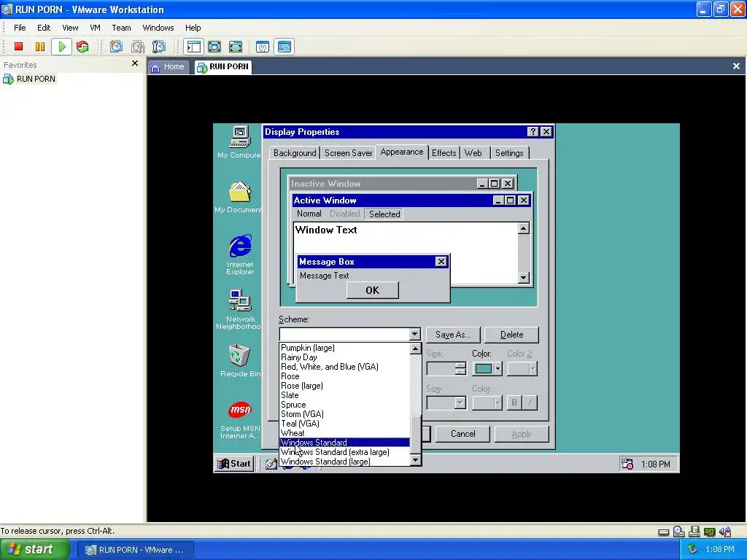
Task: Open the VM menu
Action: [x=96, y=28]
